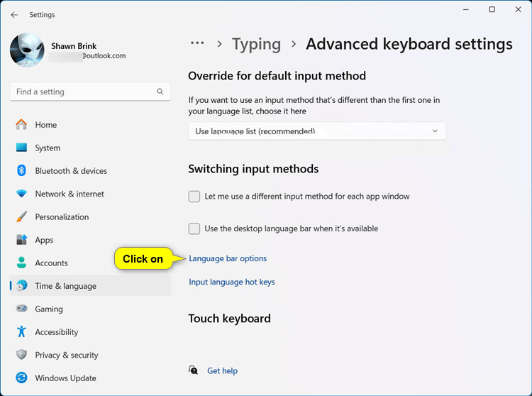This screenshot has width=532, height=396.
Task: Close the Settings window
Action: [518, 9]
